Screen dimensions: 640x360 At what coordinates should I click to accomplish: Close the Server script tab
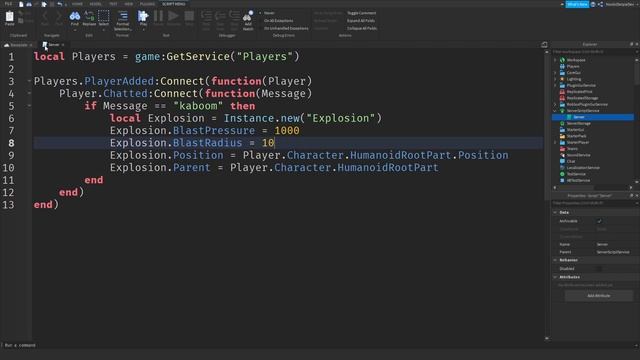click(63, 45)
